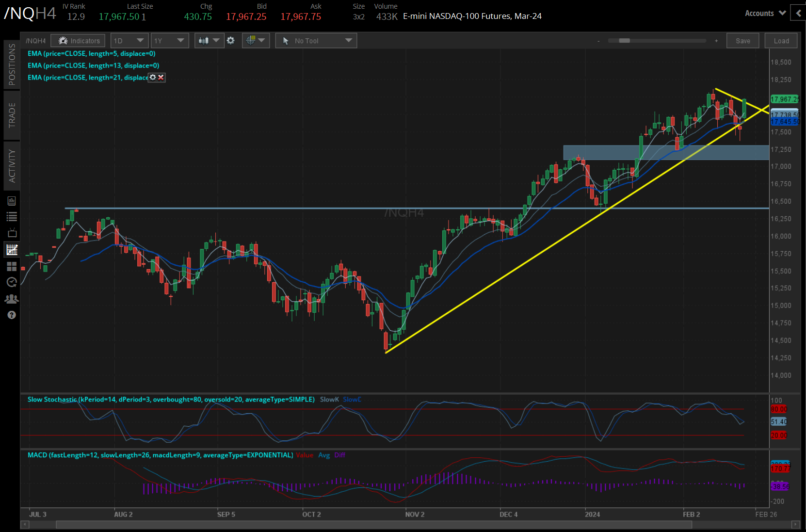Select the people/community sidebar icon

point(12,299)
